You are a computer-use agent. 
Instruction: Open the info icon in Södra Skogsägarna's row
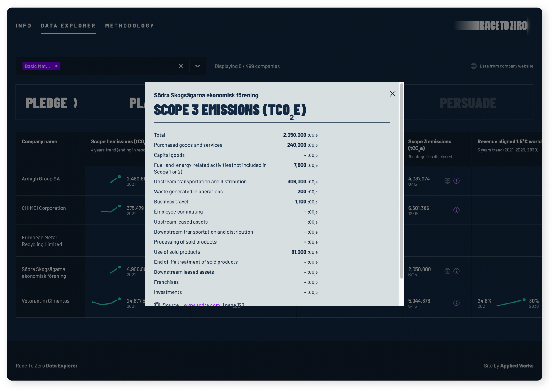click(457, 271)
